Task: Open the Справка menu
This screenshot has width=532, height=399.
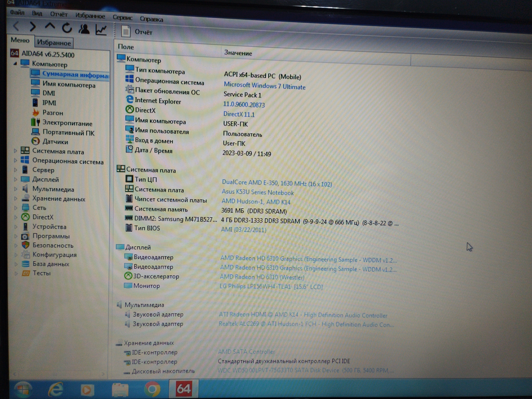Action: [151, 19]
